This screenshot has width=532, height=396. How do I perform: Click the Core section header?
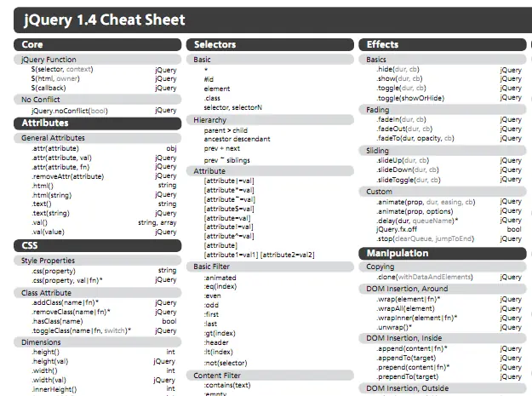97,44
